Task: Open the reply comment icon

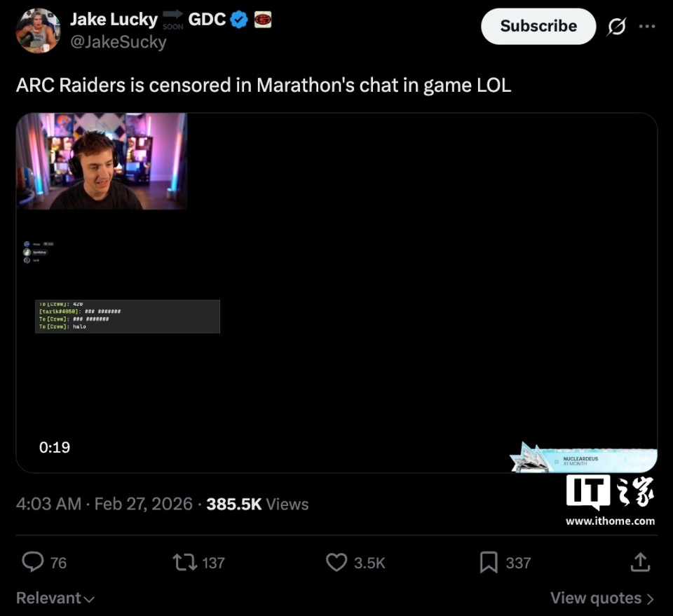Action: (33, 562)
